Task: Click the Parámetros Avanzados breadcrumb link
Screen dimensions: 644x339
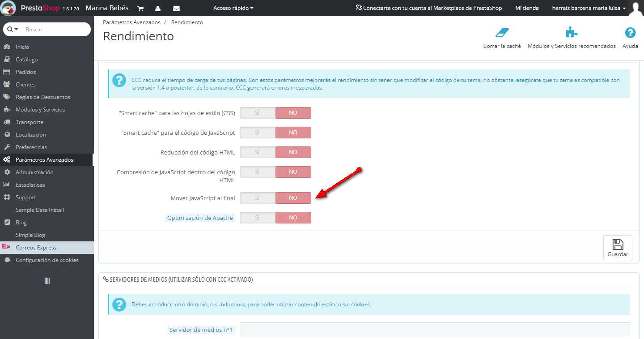Action: pyautogui.click(x=131, y=22)
